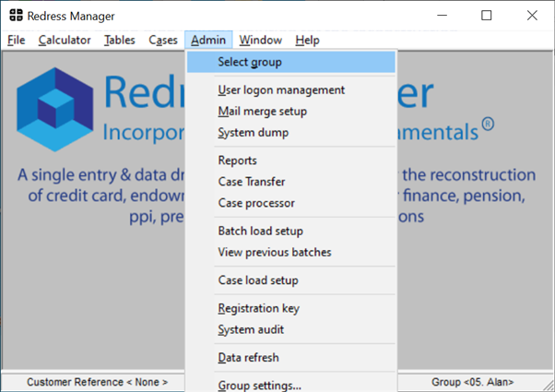Click the window resize grip in status bar corner
Screen dimensions: 555x392
pyautogui.click(x=549, y=386)
